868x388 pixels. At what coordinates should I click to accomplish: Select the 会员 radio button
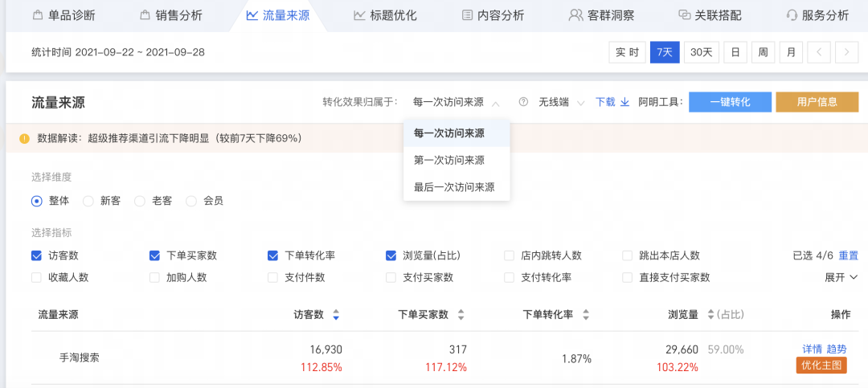(x=191, y=202)
